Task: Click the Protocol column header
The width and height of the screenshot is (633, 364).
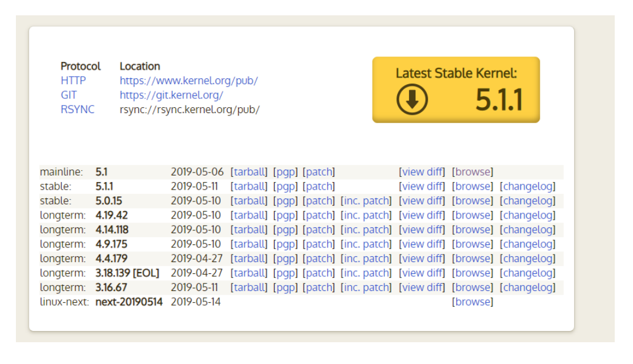Action: tap(80, 66)
